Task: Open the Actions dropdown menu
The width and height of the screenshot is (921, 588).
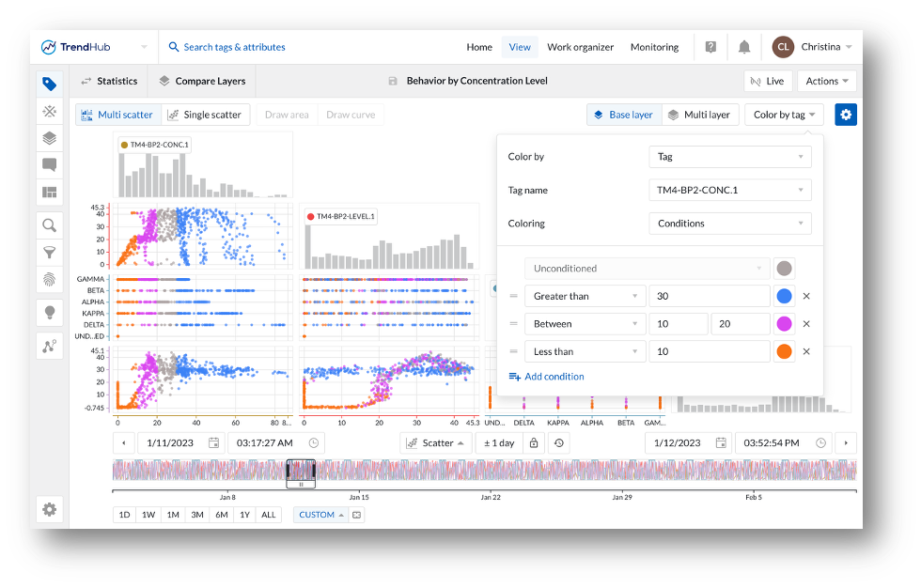Action: [827, 81]
